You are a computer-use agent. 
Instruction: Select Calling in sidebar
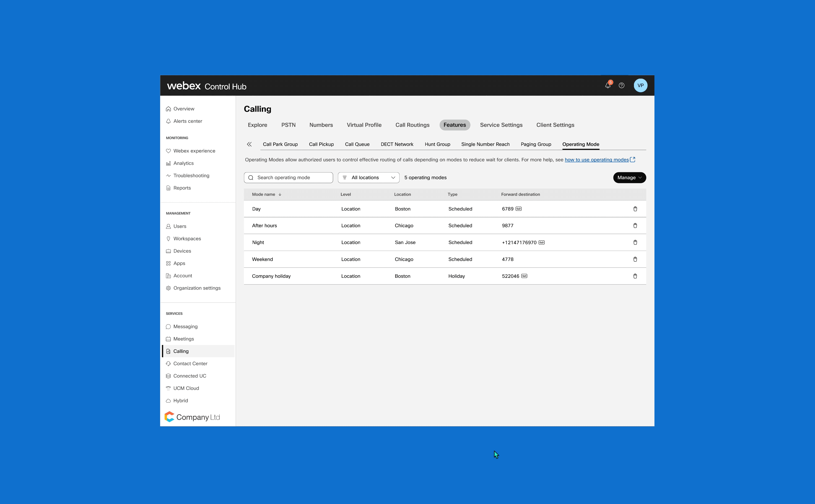(x=198, y=351)
